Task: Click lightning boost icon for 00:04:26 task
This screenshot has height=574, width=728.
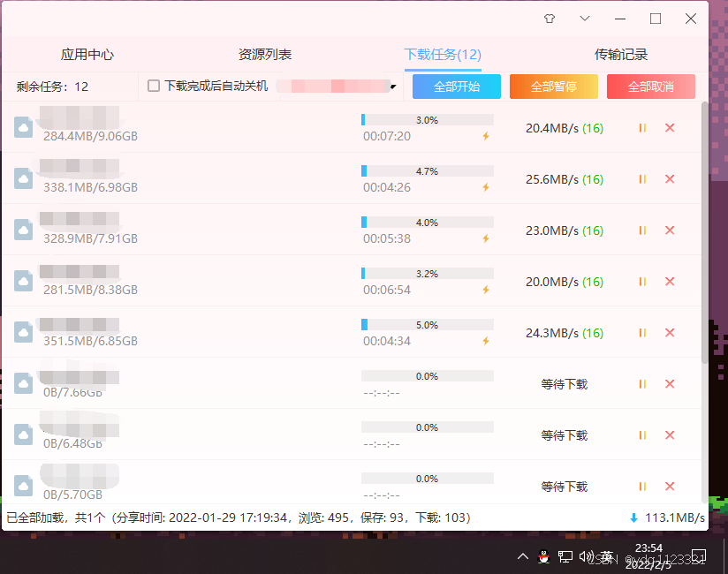Action: pos(486,187)
